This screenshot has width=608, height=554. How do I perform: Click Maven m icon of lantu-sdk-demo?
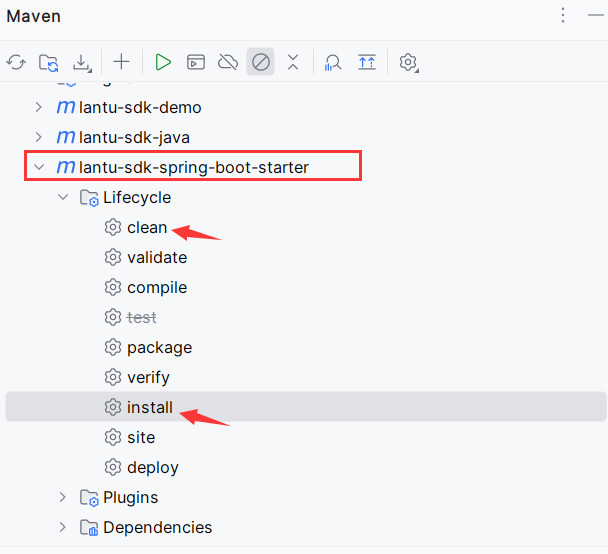click(66, 107)
